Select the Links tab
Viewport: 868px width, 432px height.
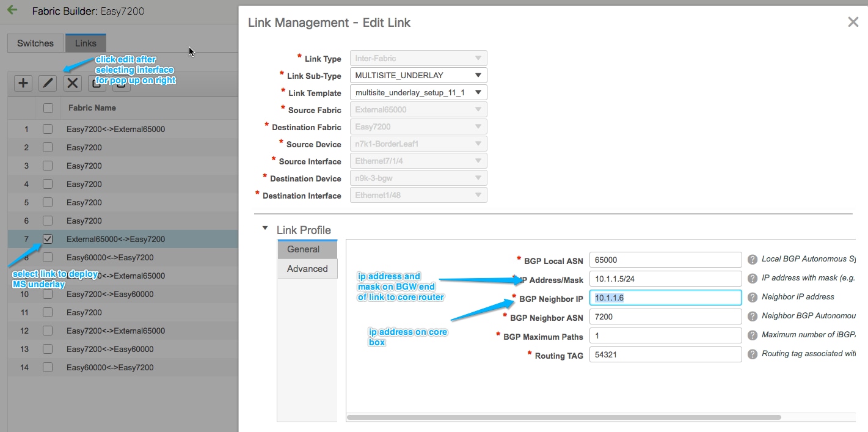tap(86, 43)
